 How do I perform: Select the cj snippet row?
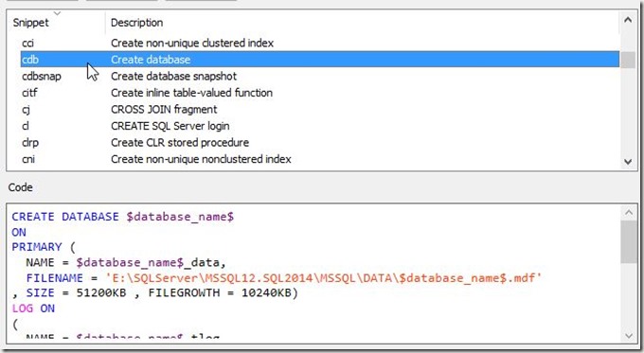pyautogui.click(x=319, y=110)
